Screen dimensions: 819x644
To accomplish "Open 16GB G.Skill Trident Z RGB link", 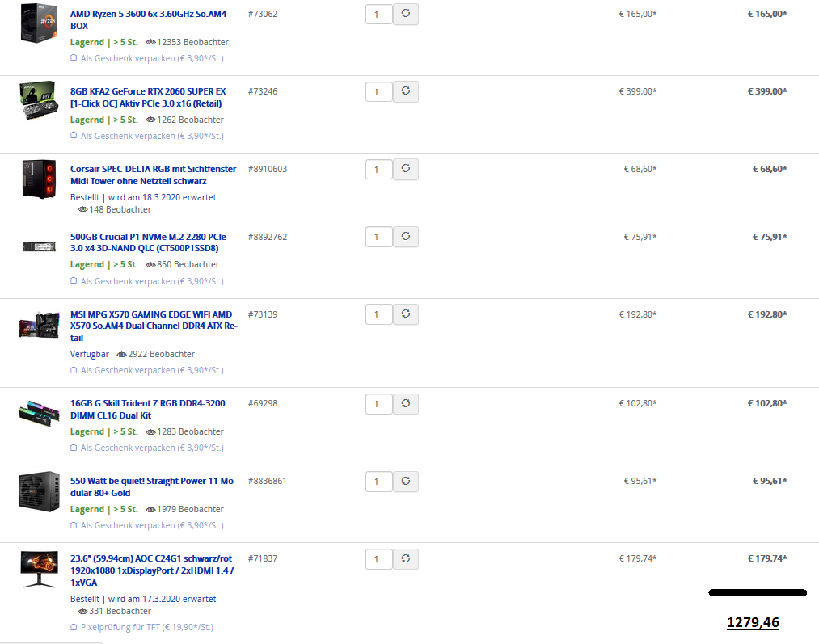I will (147, 409).
